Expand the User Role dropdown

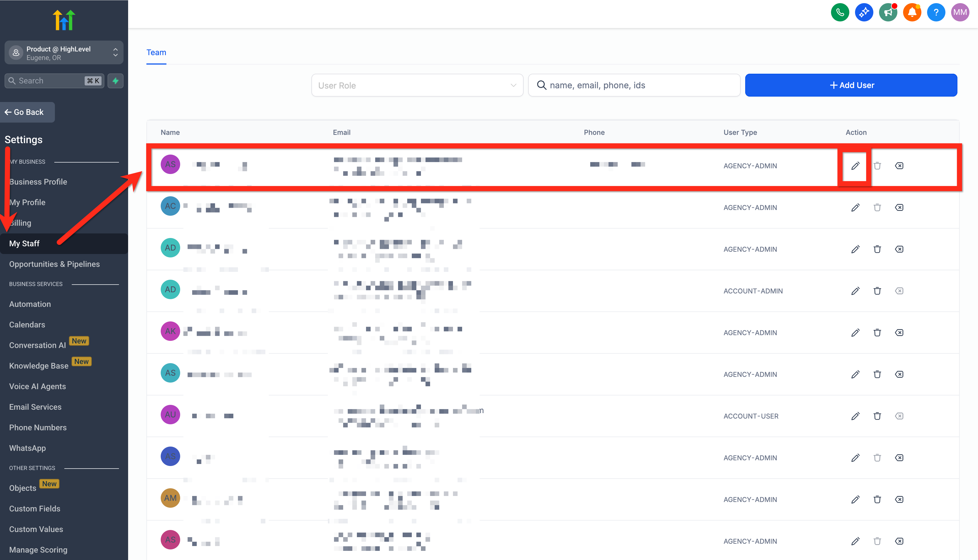(417, 85)
